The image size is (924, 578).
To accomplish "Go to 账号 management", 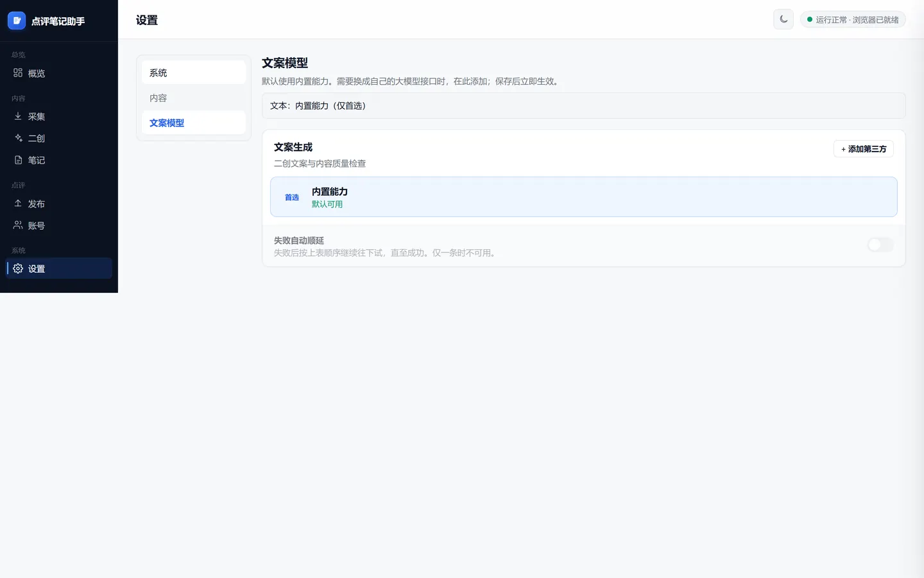I will tap(59, 225).
